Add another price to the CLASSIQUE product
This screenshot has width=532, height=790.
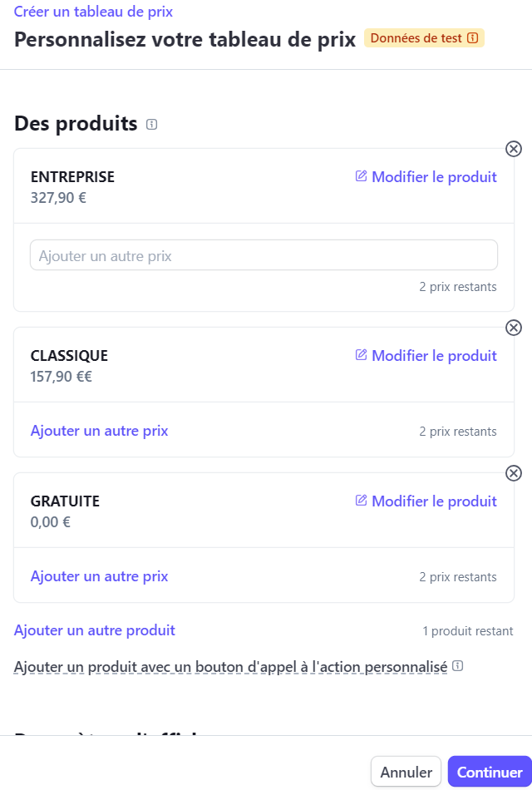(99, 431)
